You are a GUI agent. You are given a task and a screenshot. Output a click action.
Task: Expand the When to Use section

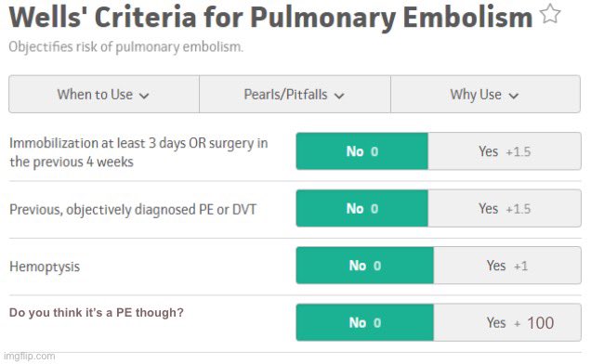tap(104, 94)
